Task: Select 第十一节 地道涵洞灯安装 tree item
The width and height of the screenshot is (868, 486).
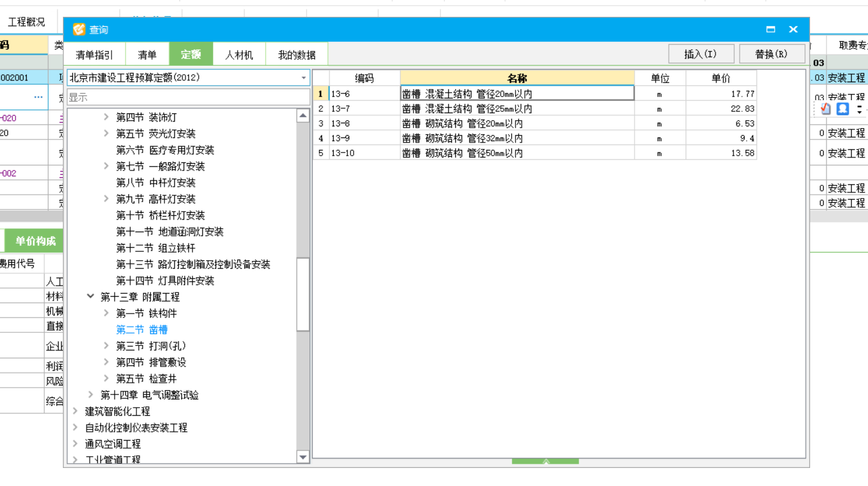Action: (x=170, y=231)
